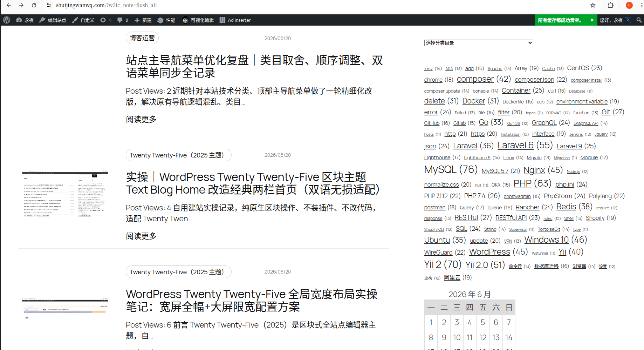Click the browser forward arrow

click(x=21, y=5)
